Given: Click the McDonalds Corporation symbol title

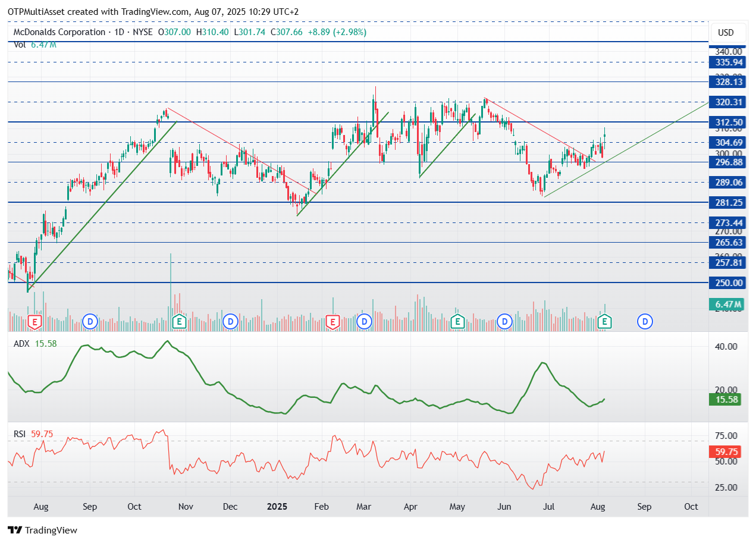Looking at the screenshot, I should pos(58,32).
